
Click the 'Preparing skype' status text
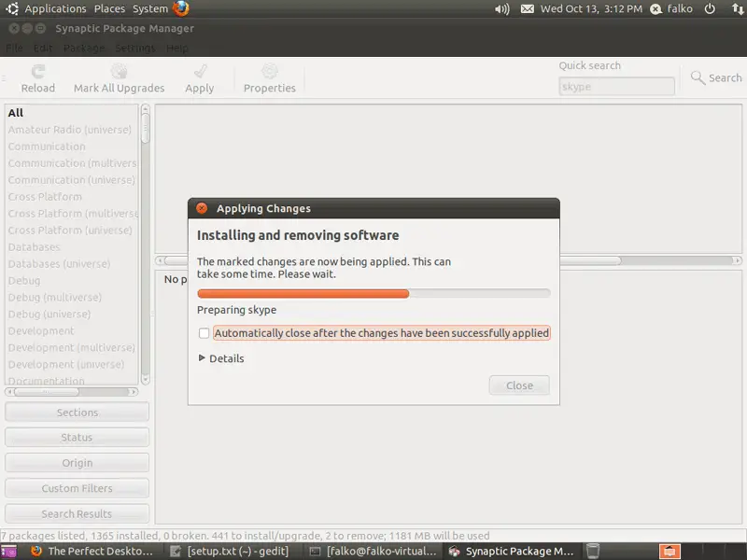point(237,310)
